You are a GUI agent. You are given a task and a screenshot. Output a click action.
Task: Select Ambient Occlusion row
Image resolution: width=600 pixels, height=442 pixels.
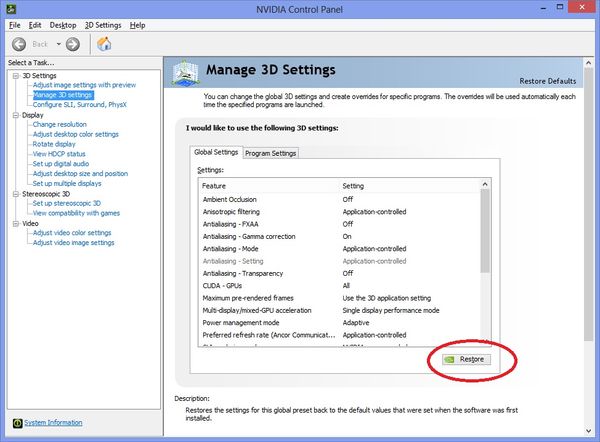tap(339, 199)
